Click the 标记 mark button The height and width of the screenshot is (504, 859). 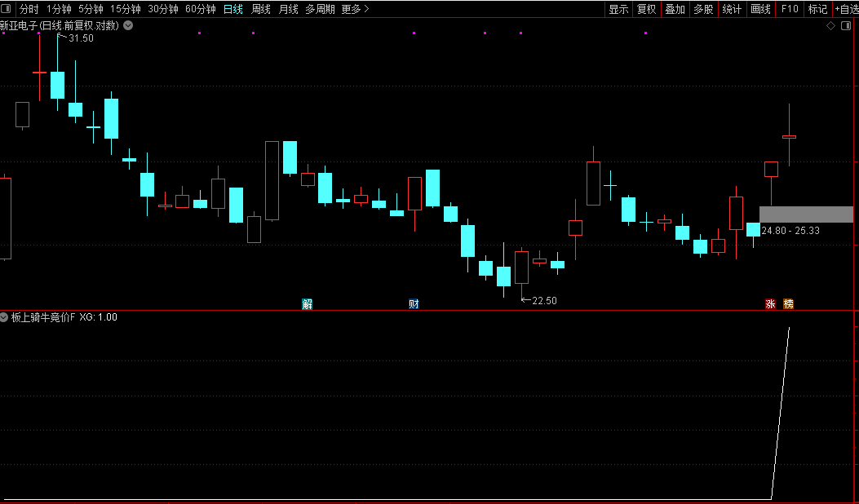818,9
